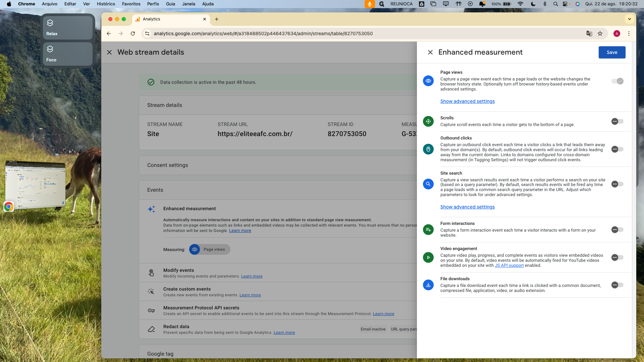The width and height of the screenshot is (644, 362).
Task: Click the Page views measuring chip
Action: 210,249
